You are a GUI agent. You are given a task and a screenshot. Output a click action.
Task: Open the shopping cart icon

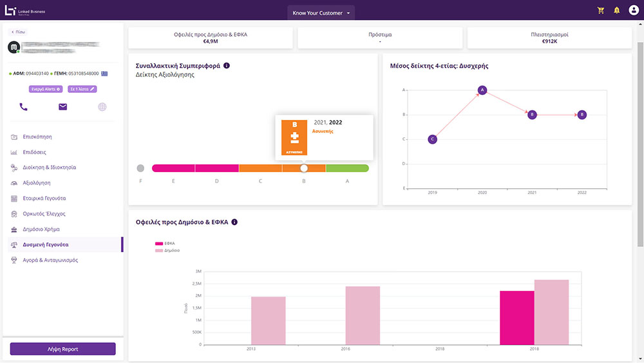(x=600, y=11)
